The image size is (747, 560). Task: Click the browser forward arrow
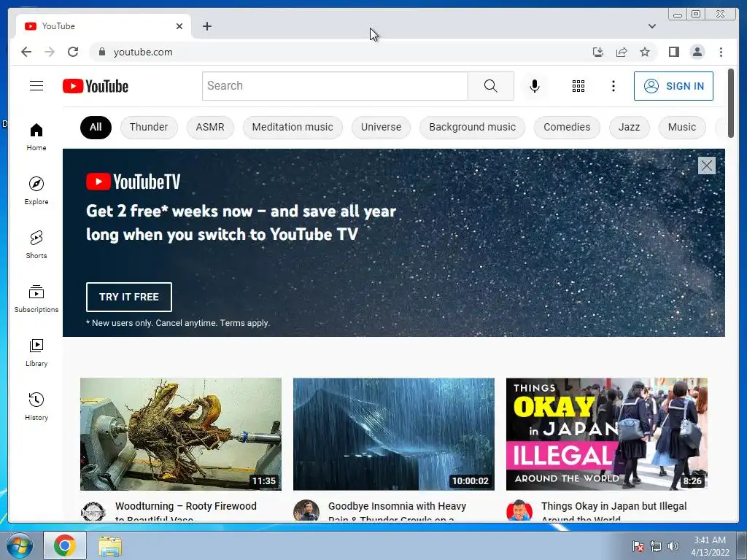click(x=50, y=52)
